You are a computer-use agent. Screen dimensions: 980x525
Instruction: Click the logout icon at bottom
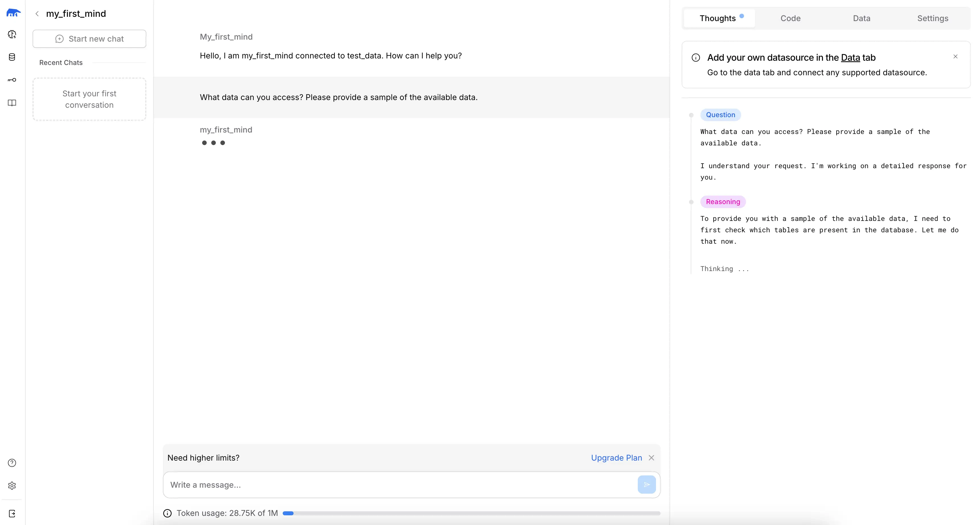tap(12, 514)
